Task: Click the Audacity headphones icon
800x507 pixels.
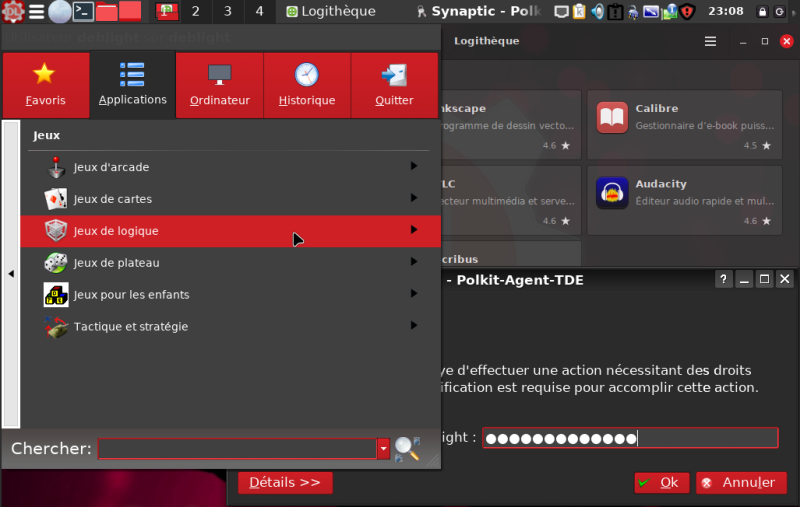Action: pos(612,193)
